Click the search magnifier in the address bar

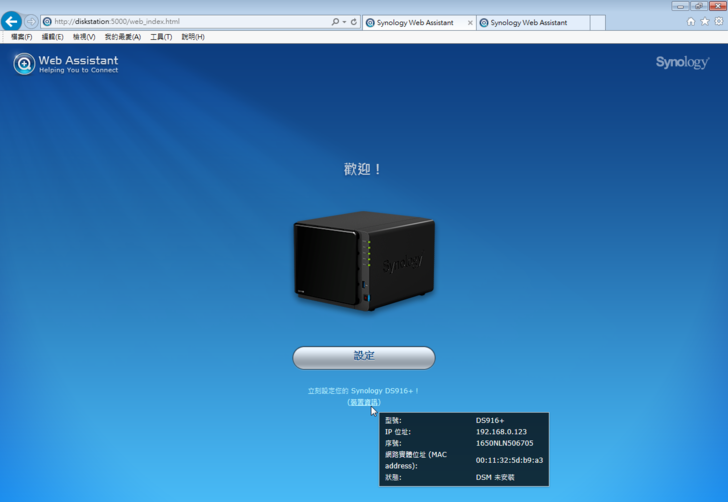pos(335,22)
